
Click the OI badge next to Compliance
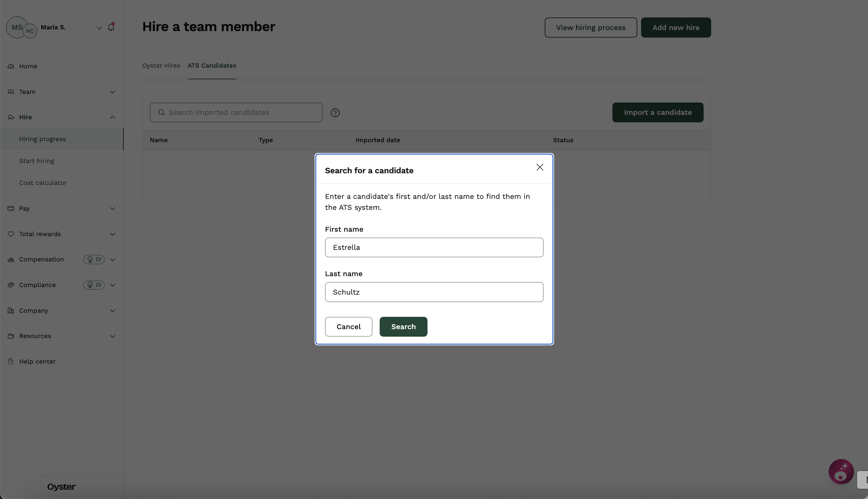coord(94,285)
